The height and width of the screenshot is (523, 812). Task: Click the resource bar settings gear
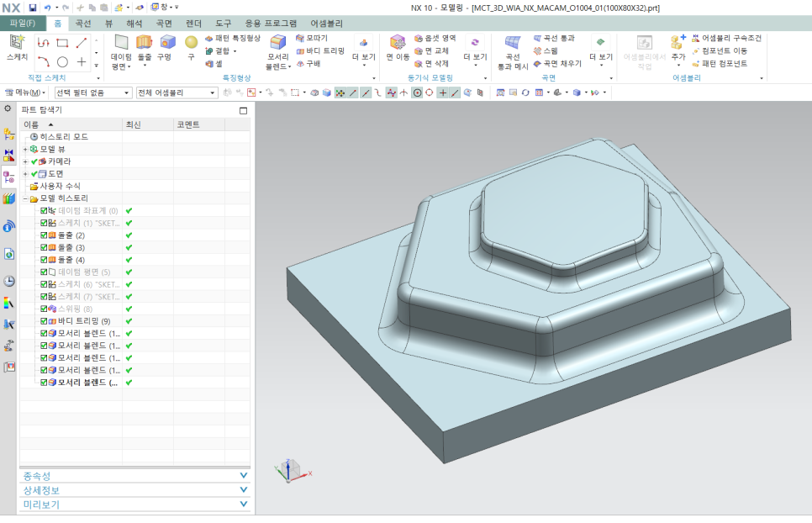coord(8,108)
